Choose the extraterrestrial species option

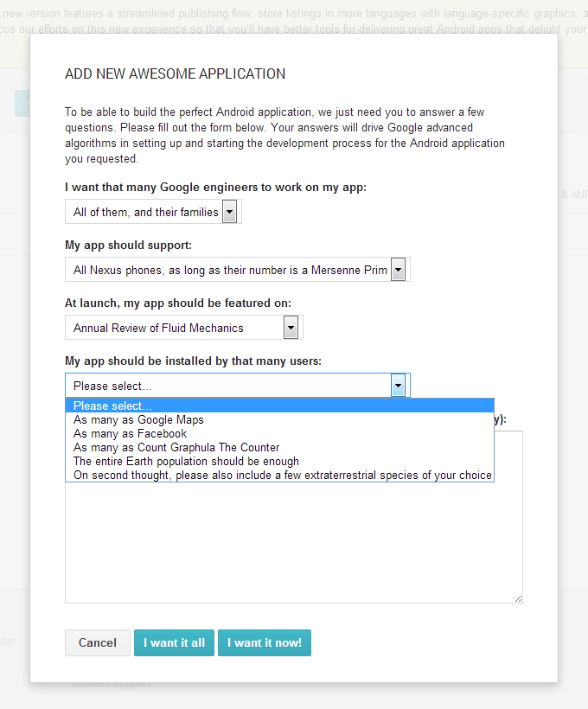tap(283, 476)
